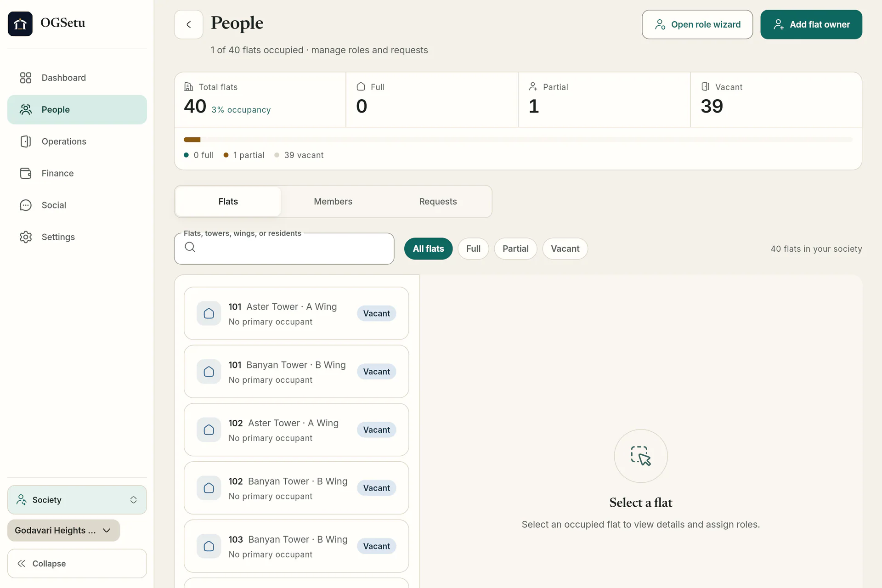
Task: Go back using the arrow beside People
Action: pyautogui.click(x=188, y=24)
